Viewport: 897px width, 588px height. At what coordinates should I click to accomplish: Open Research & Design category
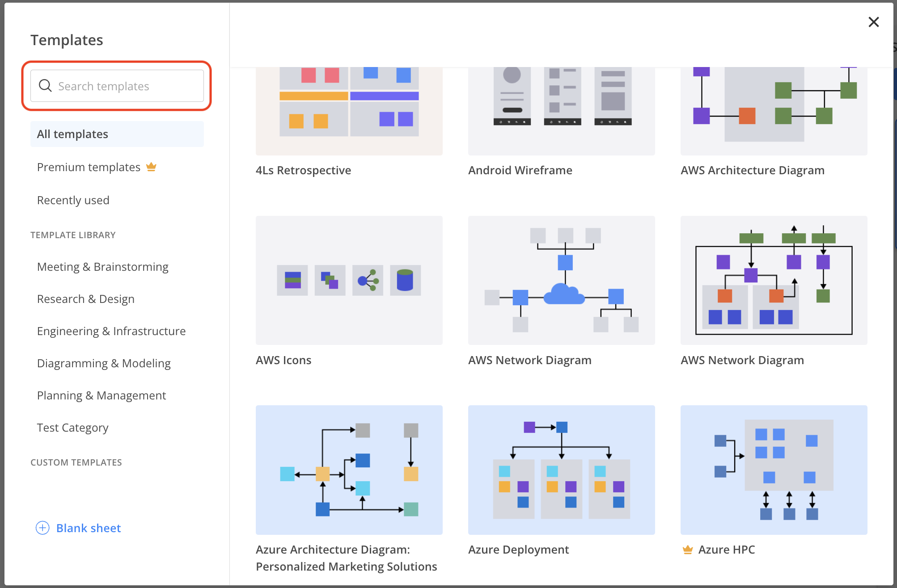(x=86, y=299)
